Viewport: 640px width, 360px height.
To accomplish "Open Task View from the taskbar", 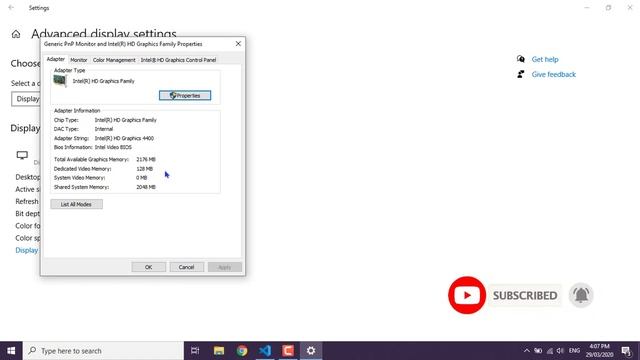I will (x=195, y=351).
